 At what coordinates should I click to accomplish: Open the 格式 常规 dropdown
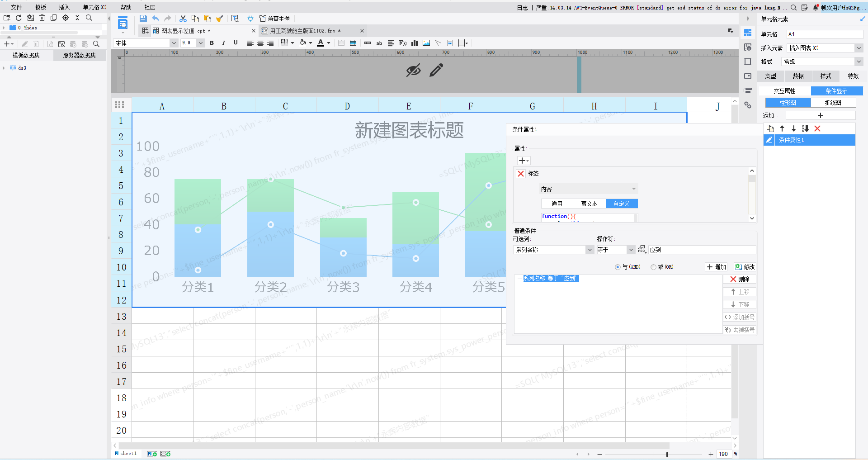(859, 62)
